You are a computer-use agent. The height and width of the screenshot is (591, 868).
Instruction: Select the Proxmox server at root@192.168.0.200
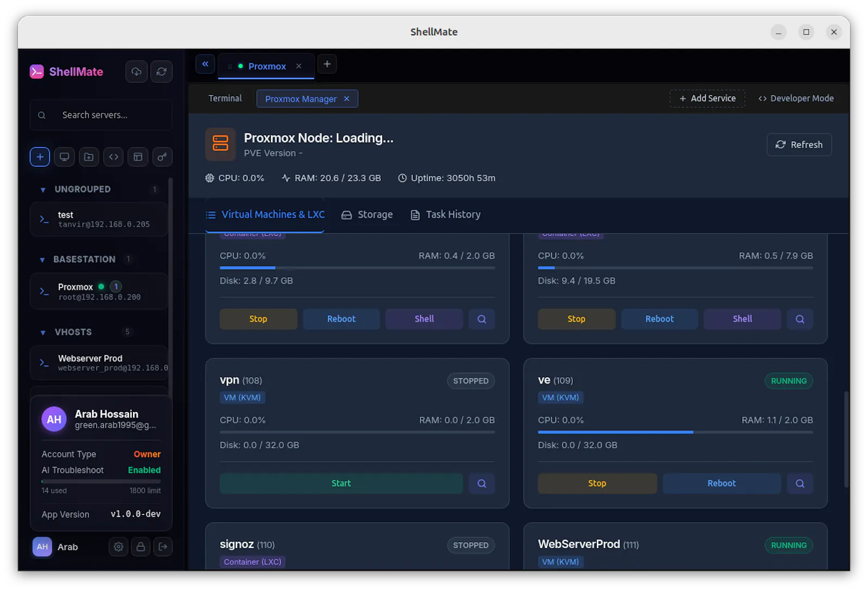(99, 291)
